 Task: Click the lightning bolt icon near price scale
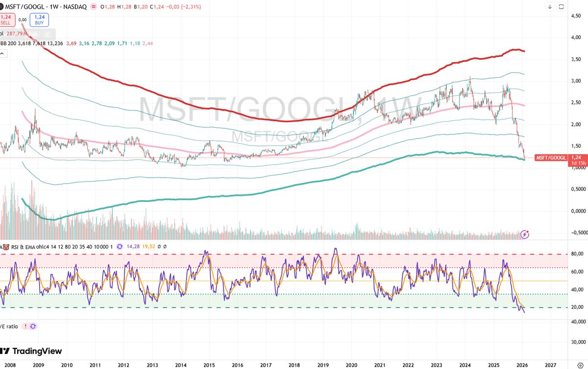pos(525,234)
